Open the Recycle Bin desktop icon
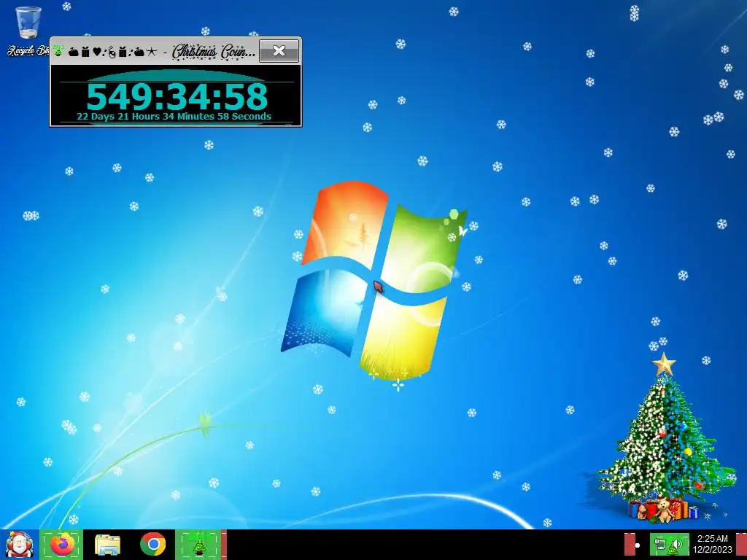The width and height of the screenshot is (747, 560). click(x=28, y=31)
